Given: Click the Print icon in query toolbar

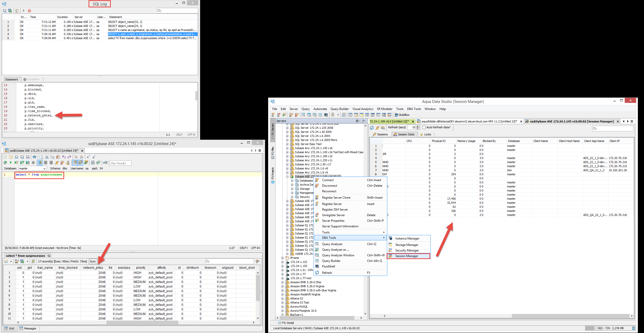Looking at the screenshot, I should pyautogui.click(x=34, y=157).
